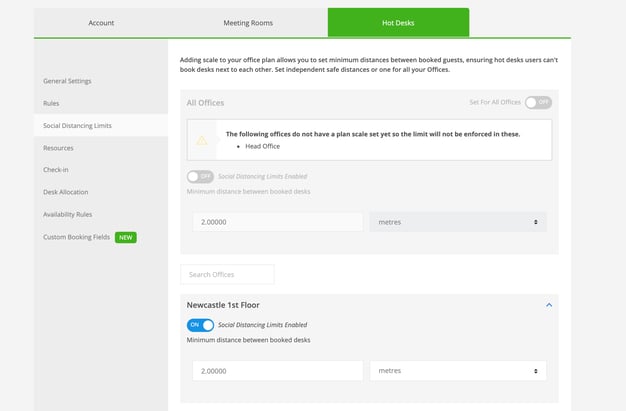Click the NEW badge beside Custom Booking Fields
This screenshot has height=411, width=626.
pyautogui.click(x=126, y=237)
